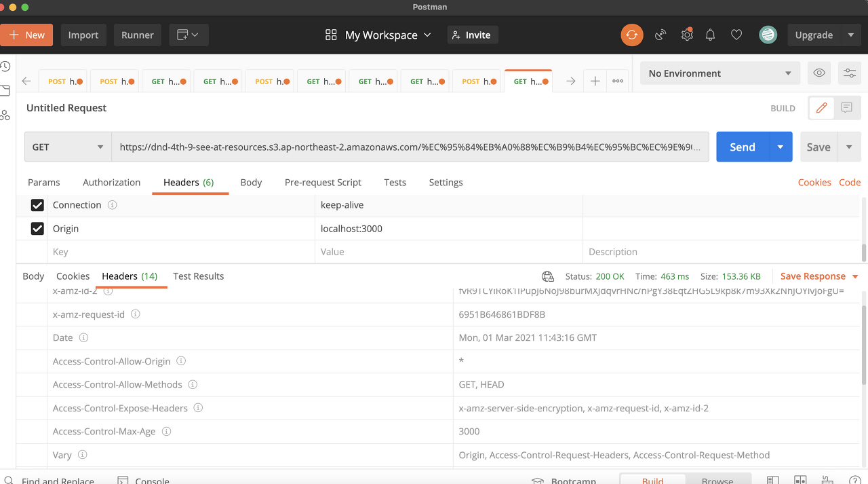
Task: Open the Test Results tab
Action: (198, 276)
